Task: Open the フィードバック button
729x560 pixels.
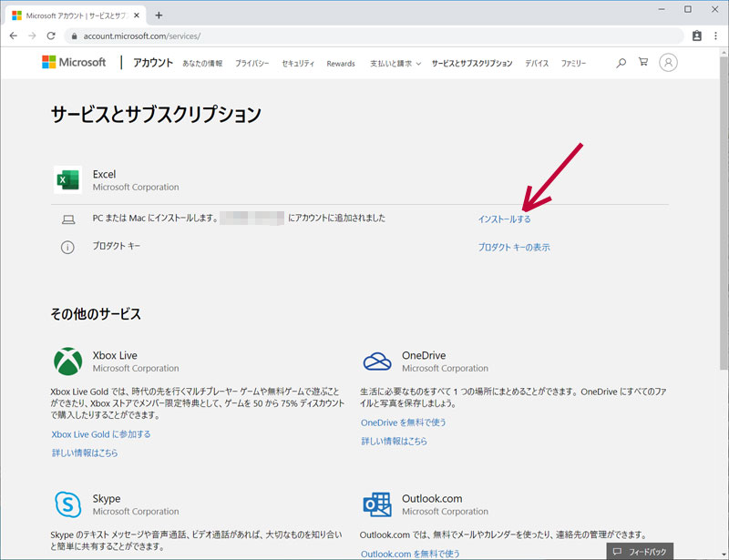Action: click(640, 552)
